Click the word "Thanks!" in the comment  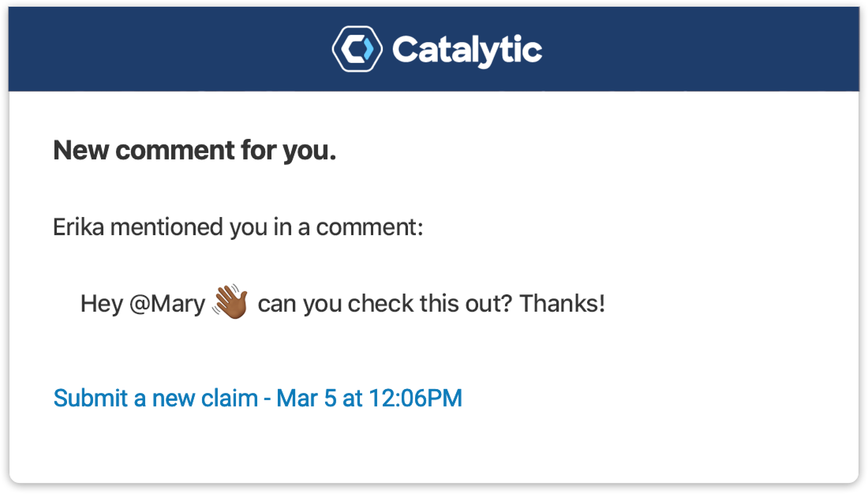(x=562, y=303)
